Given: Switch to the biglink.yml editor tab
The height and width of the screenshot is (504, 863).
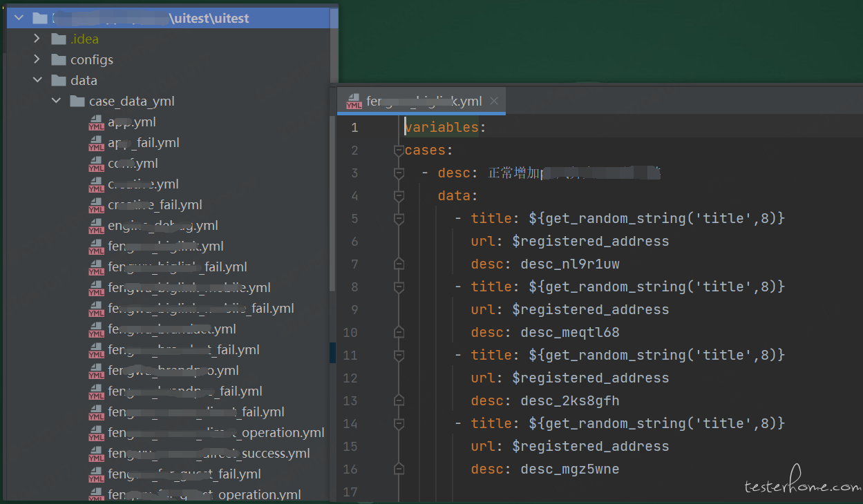Looking at the screenshot, I should pos(423,101).
